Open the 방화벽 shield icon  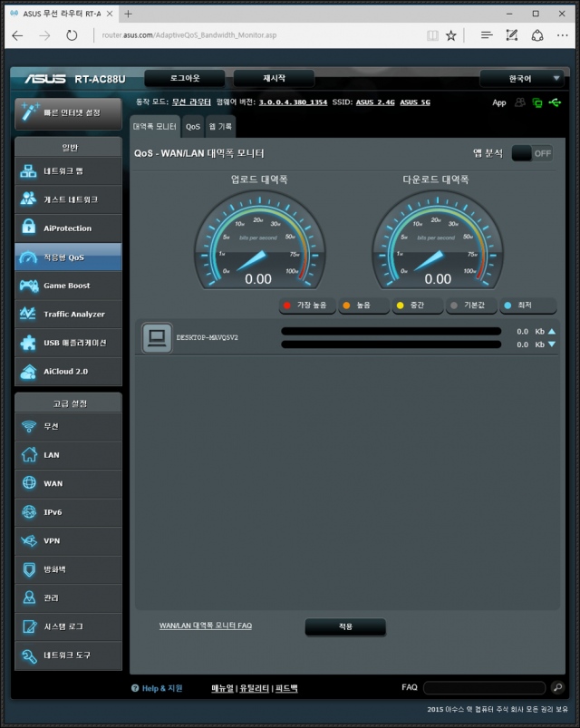[x=29, y=569]
